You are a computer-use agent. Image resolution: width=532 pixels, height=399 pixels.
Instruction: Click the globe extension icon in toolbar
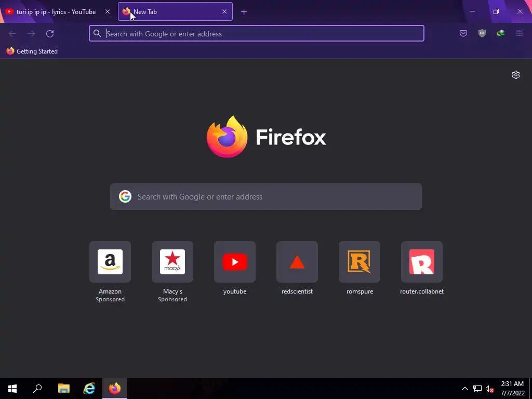point(500,33)
